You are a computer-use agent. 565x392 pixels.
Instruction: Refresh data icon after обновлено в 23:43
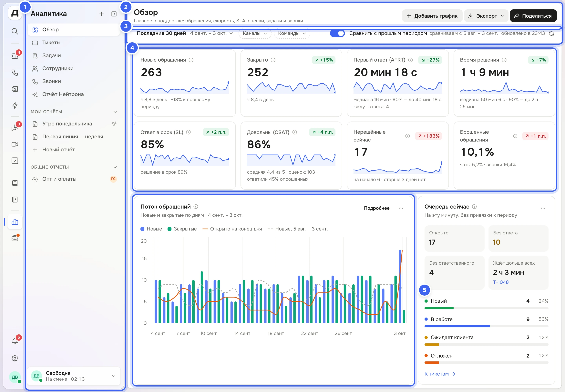551,33
